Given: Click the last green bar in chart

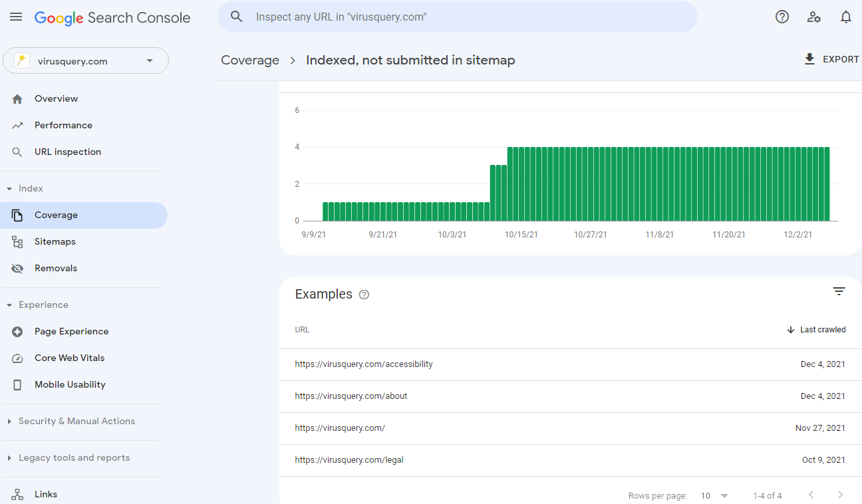Looking at the screenshot, I should coord(827,184).
